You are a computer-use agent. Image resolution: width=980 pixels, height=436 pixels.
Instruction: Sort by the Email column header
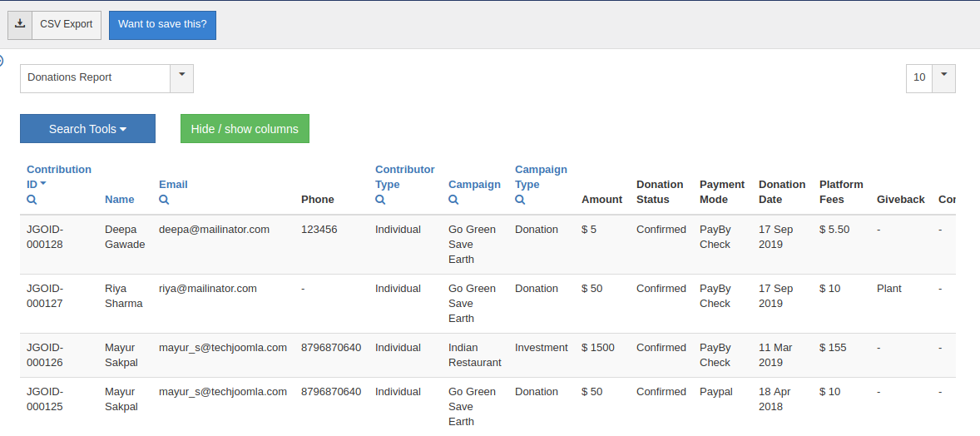(173, 185)
